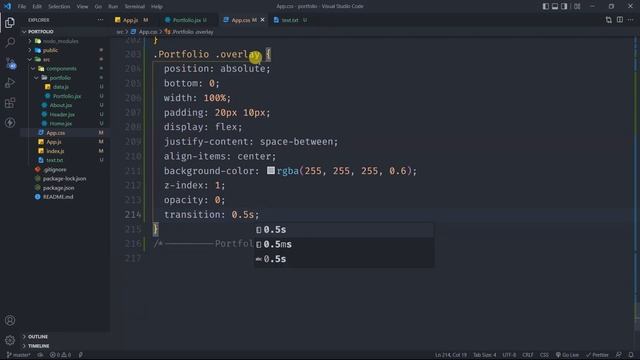
Task: Open Customize Layout icon
Action: coord(577,6)
